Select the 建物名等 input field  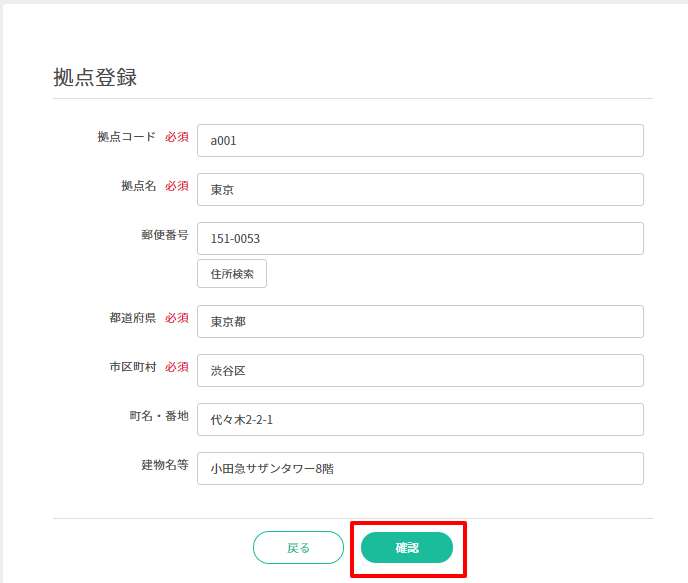pyautogui.click(x=420, y=468)
